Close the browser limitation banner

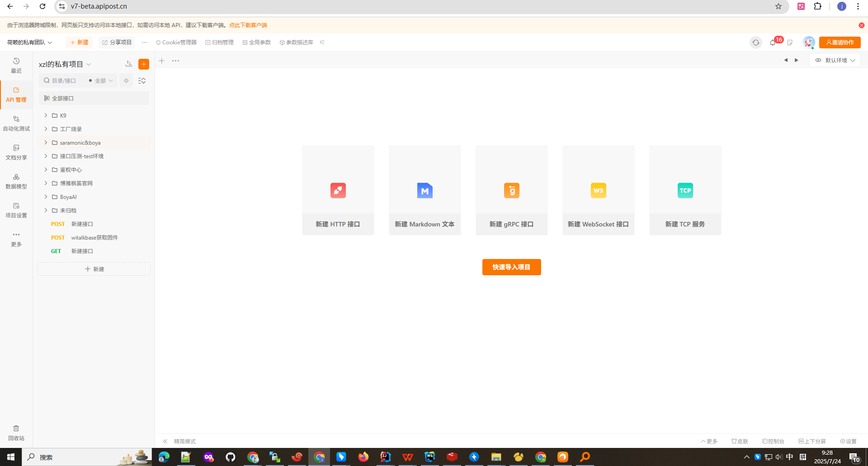(x=862, y=25)
